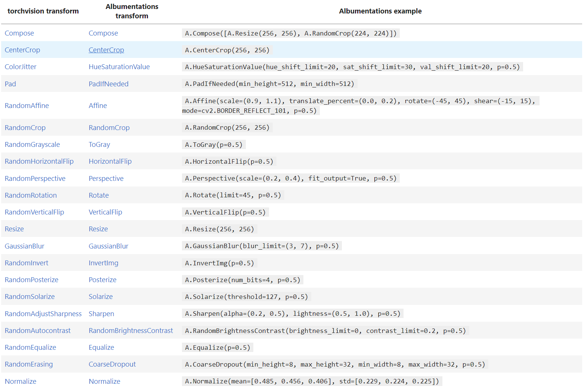This screenshot has width=587, height=392.
Task: Select the A.Posterize example code
Action: [x=243, y=280]
